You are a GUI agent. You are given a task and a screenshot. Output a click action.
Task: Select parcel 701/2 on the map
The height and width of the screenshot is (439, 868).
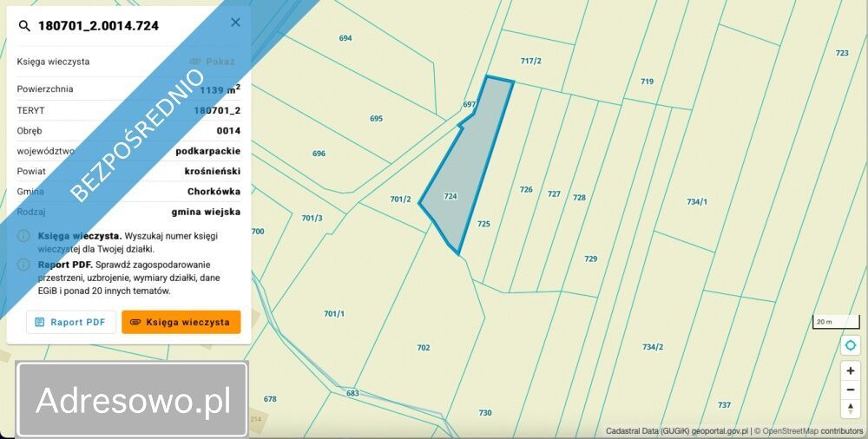tap(400, 200)
